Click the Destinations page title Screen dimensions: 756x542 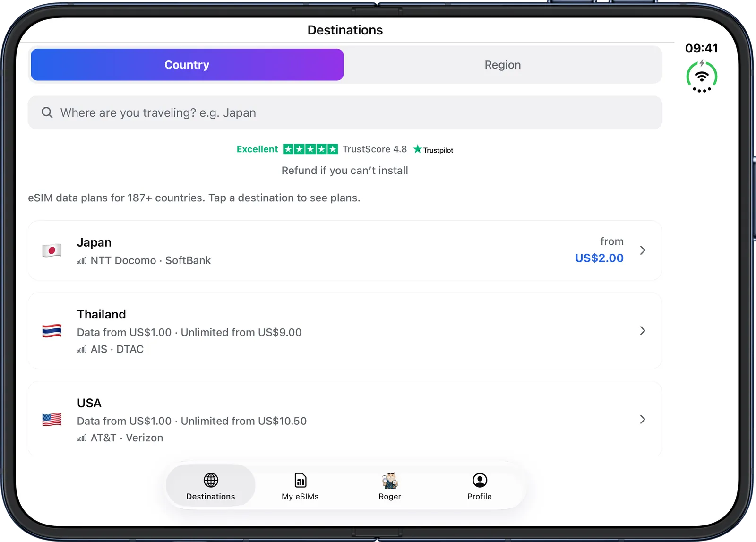click(x=345, y=30)
